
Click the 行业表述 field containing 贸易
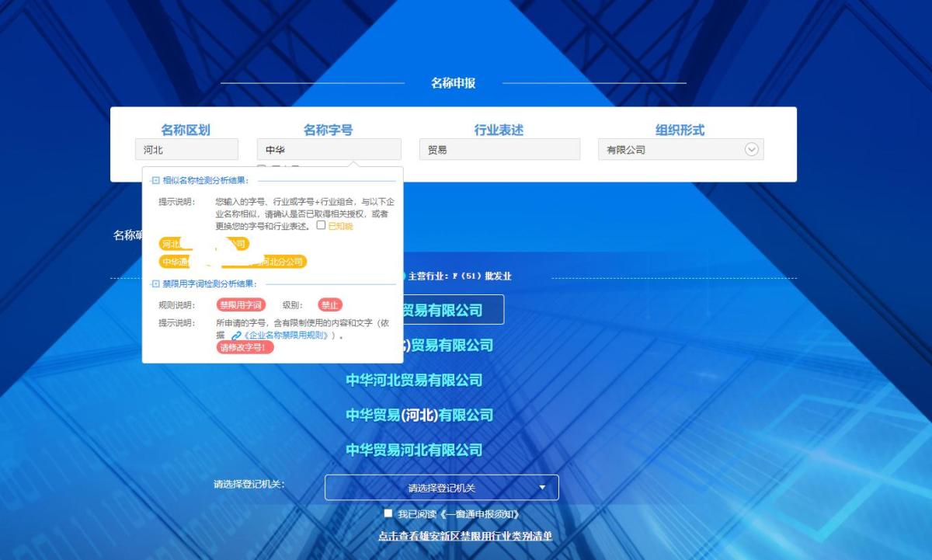499,150
